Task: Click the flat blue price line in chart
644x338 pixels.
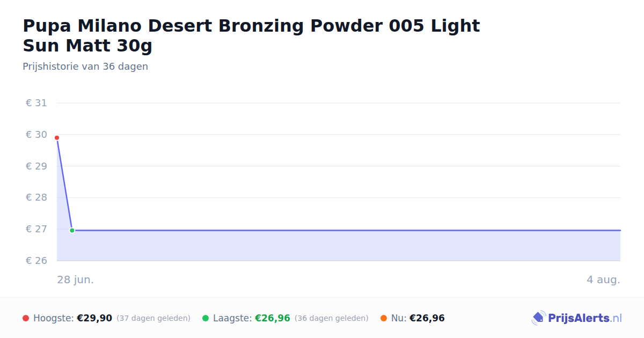Action: 346,230
